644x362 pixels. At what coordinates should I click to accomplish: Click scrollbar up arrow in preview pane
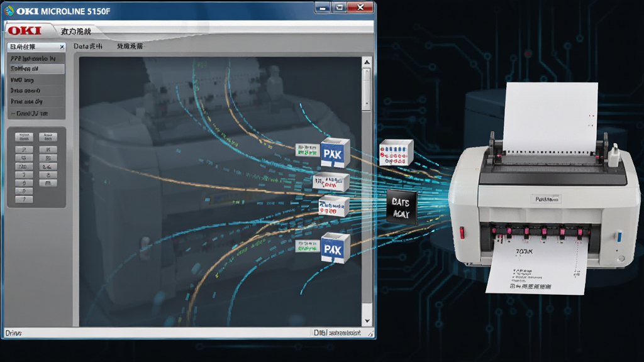pos(367,62)
